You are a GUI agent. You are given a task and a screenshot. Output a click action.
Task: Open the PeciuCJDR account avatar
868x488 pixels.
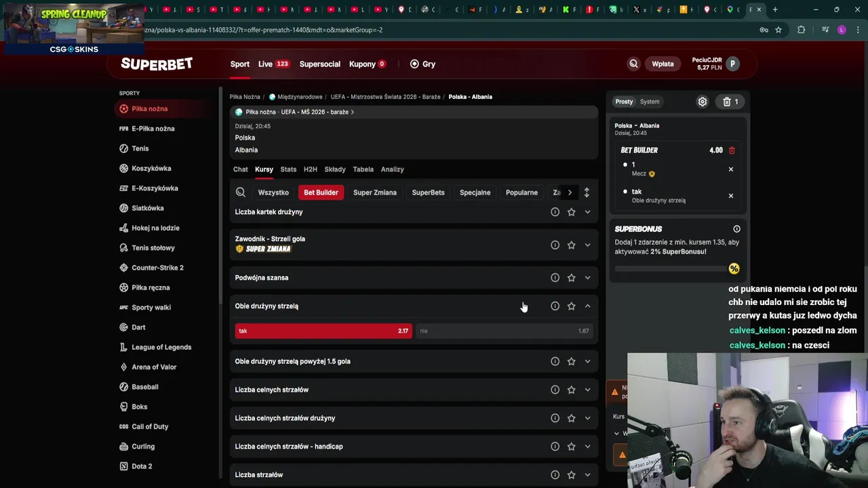point(732,64)
